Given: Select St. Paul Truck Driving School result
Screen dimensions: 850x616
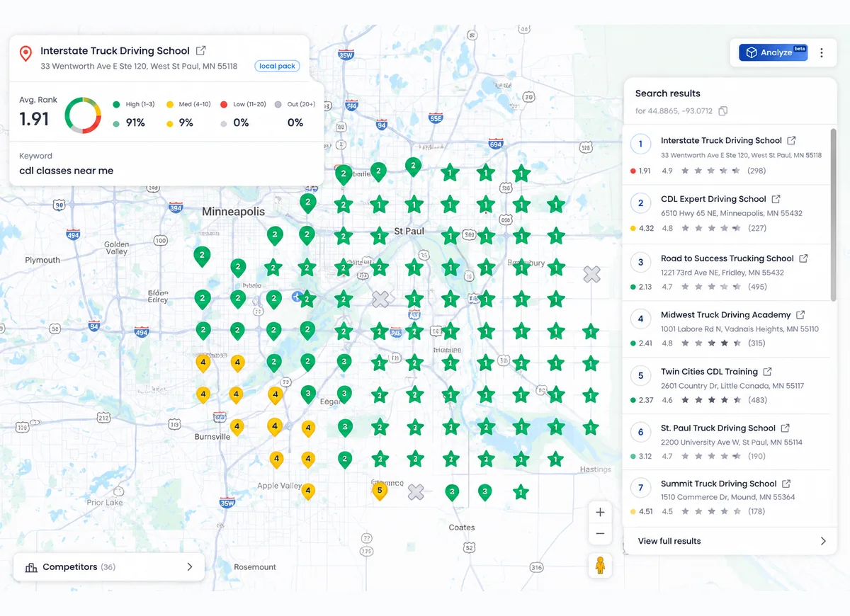Looking at the screenshot, I should click(727, 442).
